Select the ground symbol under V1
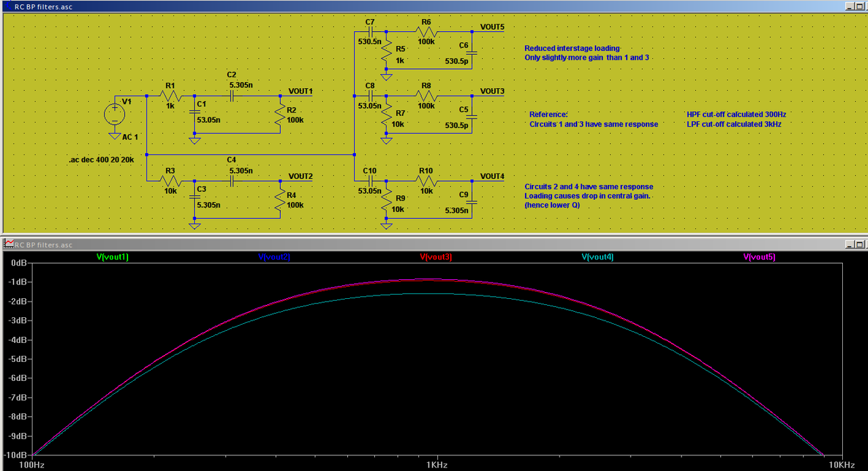868x471 pixels. [114, 136]
